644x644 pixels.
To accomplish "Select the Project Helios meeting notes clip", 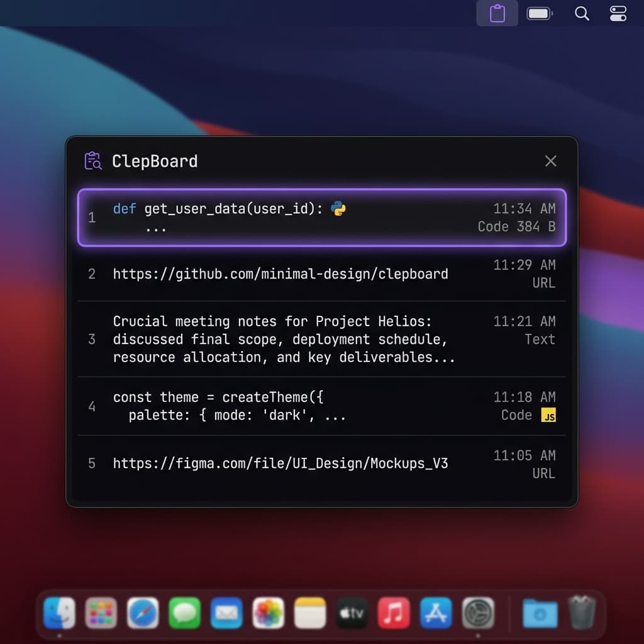I will [x=322, y=339].
